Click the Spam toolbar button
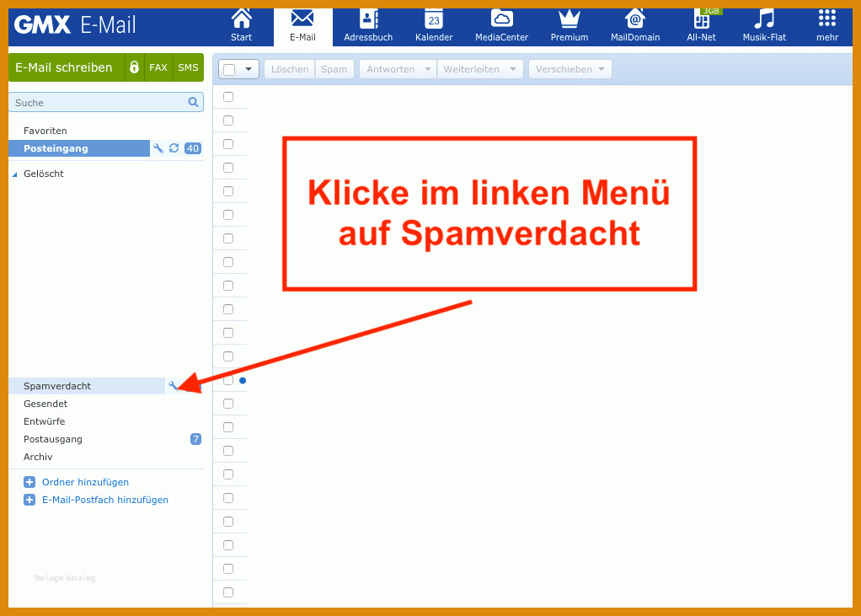861x616 pixels. (334, 69)
